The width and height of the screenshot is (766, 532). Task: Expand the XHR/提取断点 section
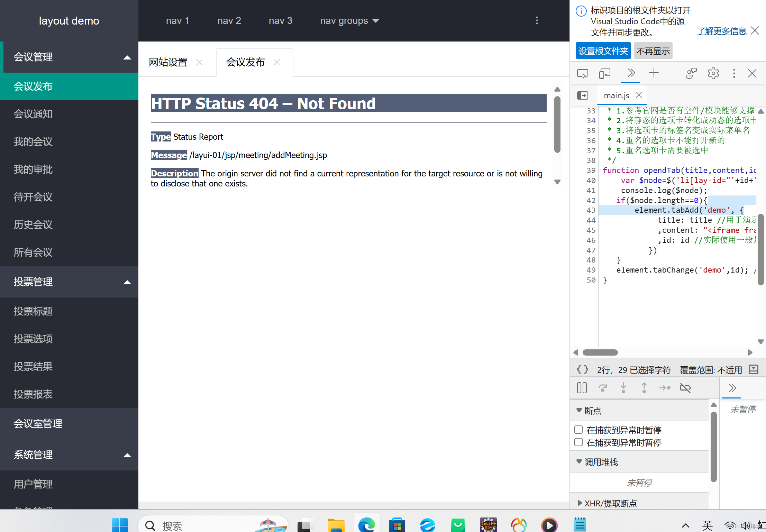[x=580, y=503]
